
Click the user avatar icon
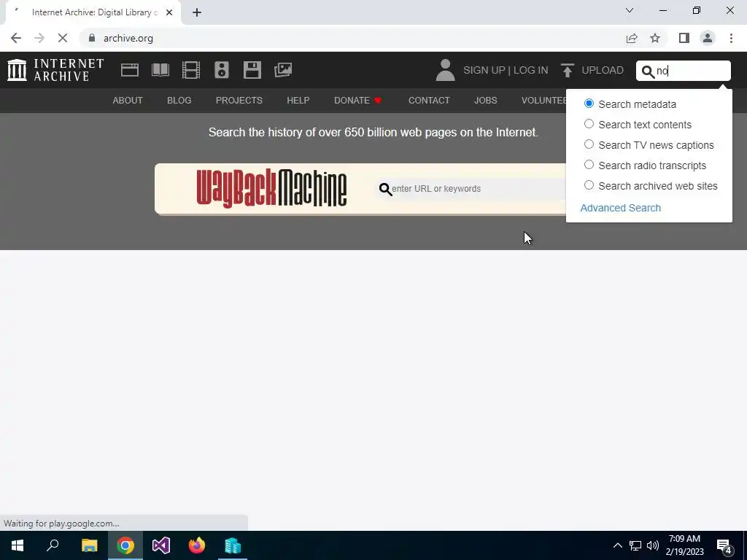pos(446,70)
